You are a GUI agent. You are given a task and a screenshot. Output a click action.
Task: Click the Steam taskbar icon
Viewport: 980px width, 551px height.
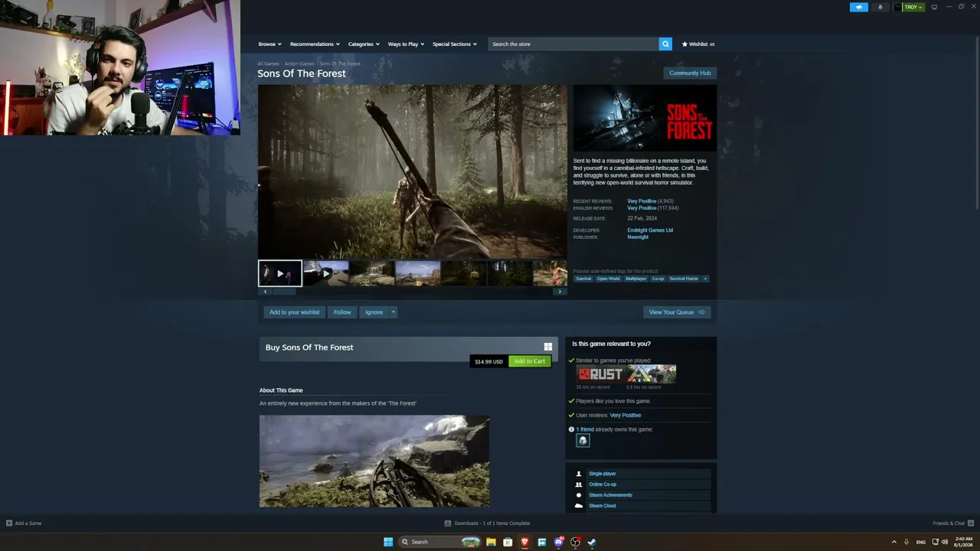(x=592, y=542)
